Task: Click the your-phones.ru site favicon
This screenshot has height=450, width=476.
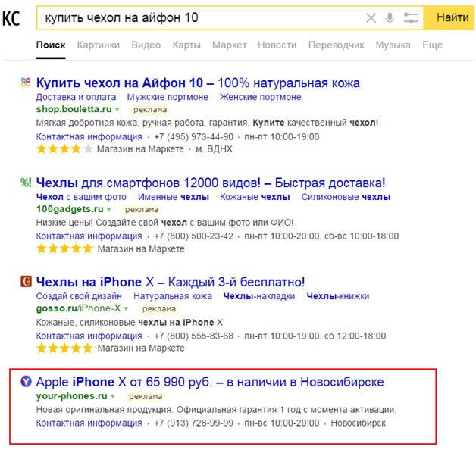Action: (26, 381)
